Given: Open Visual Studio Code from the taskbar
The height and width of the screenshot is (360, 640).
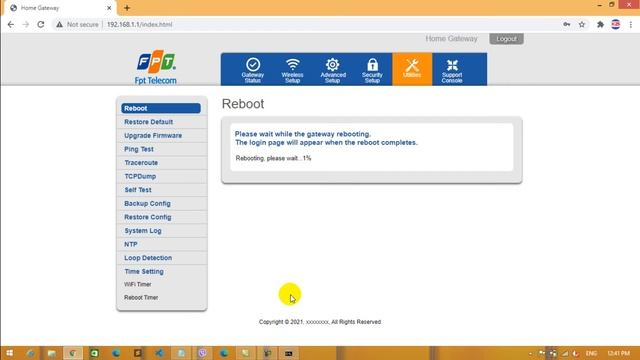Looking at the screenshot, I should pos(159,353).
